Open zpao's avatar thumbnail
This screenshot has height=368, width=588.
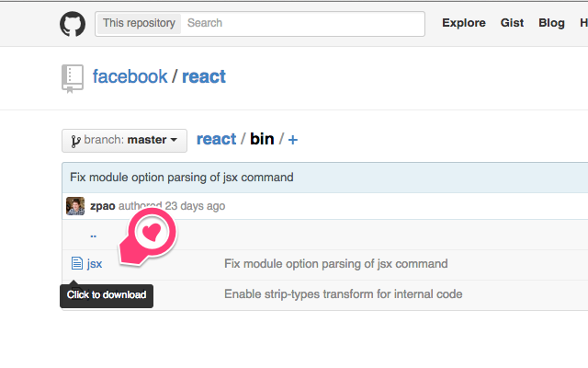pyautogui.click(x=75, y=206)
